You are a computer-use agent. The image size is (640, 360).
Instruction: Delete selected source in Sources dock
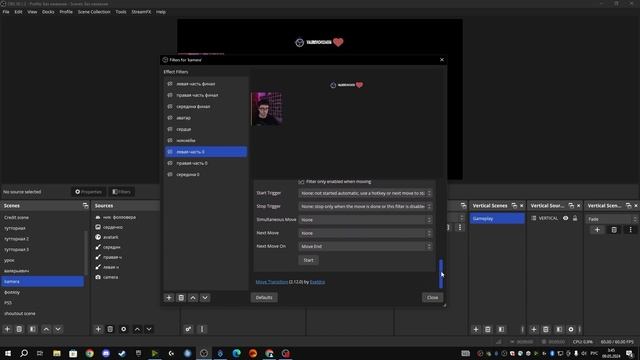(110, 329)
